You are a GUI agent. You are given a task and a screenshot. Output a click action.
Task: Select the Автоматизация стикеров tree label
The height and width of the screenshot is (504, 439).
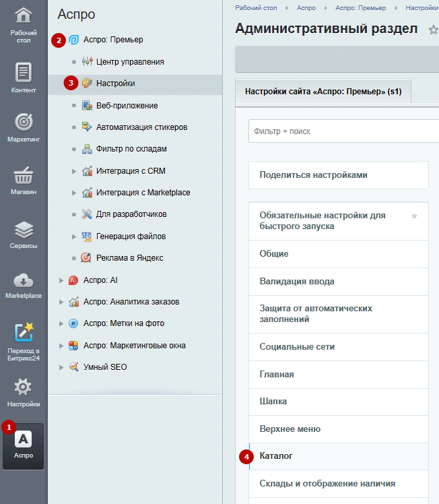click(x=141, y=127)
